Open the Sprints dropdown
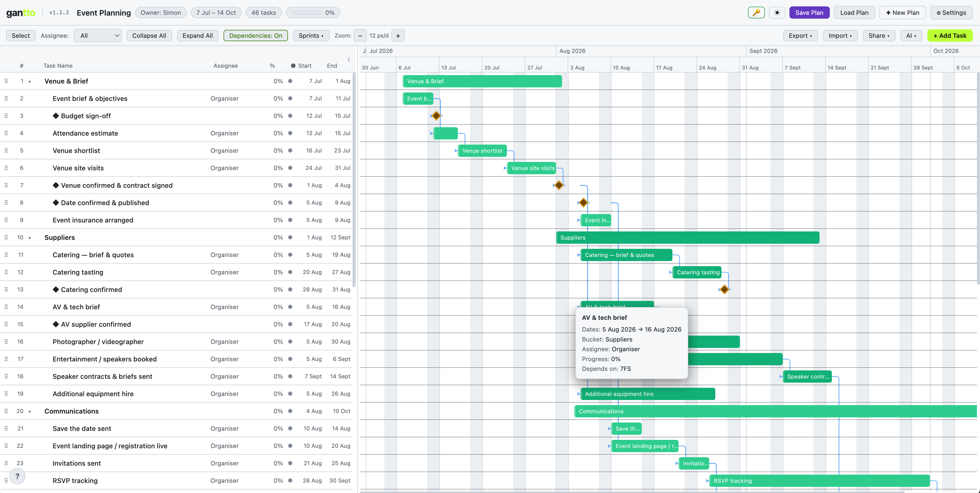The image size is (980, 493). 311,36
